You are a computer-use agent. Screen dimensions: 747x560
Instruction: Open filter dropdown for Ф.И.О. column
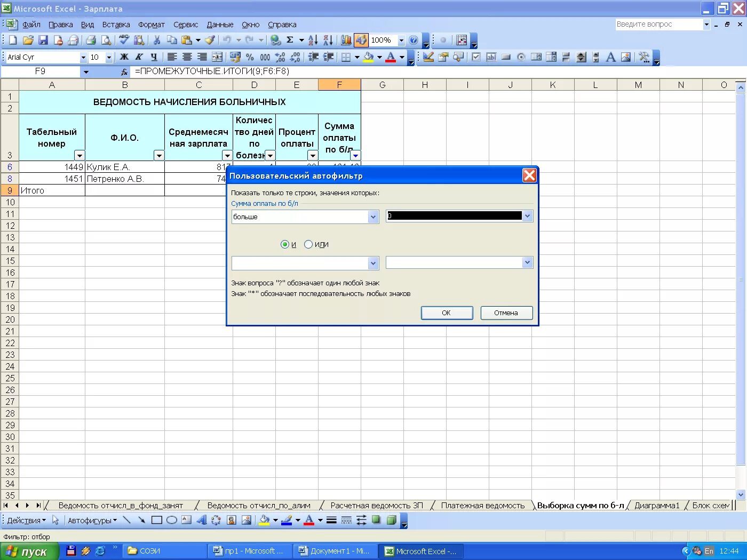coord(159,155)
